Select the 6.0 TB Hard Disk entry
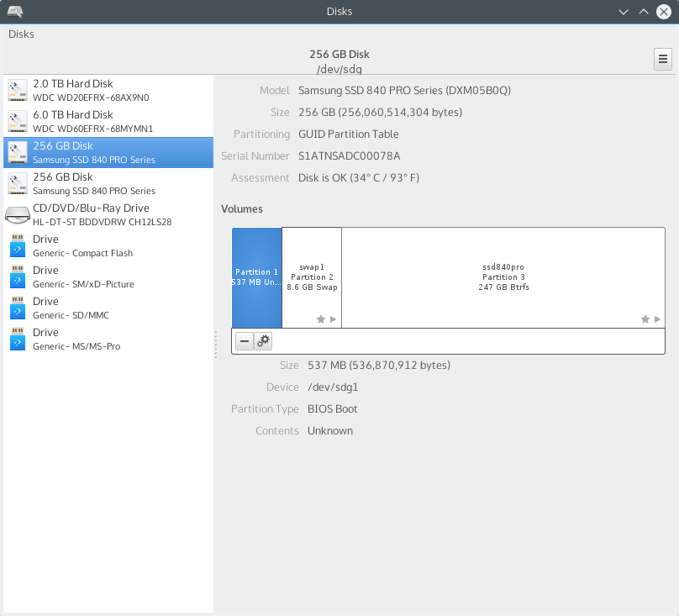Image resolution: width=679 pixels, height=616 pixels. (x=108, y=121)
